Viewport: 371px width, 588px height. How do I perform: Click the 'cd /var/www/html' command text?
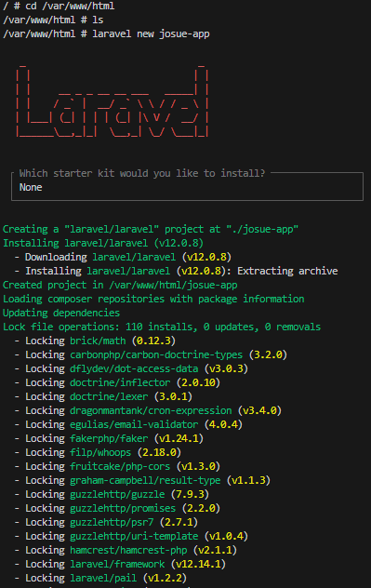tap(70, 7)
